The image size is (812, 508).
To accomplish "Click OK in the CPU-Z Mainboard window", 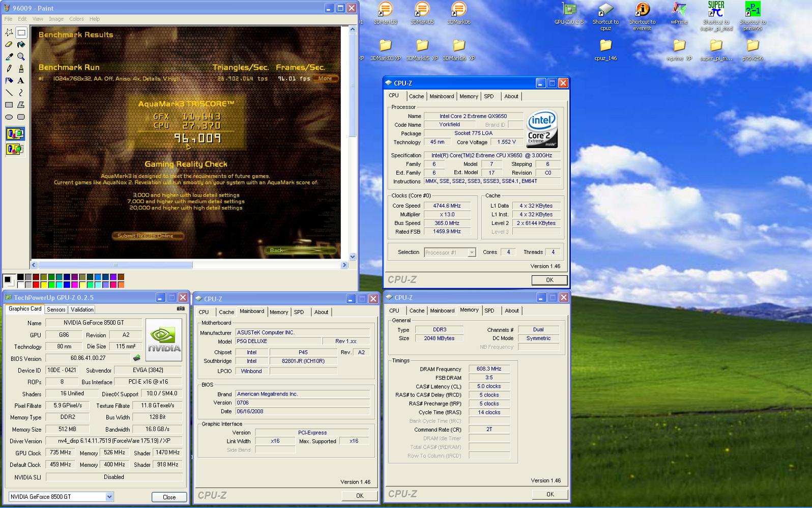I will [x=360, y=496].
